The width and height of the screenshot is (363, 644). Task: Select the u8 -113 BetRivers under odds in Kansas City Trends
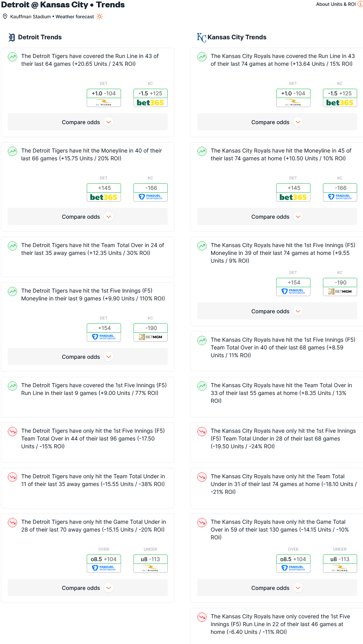click(340, 563)
